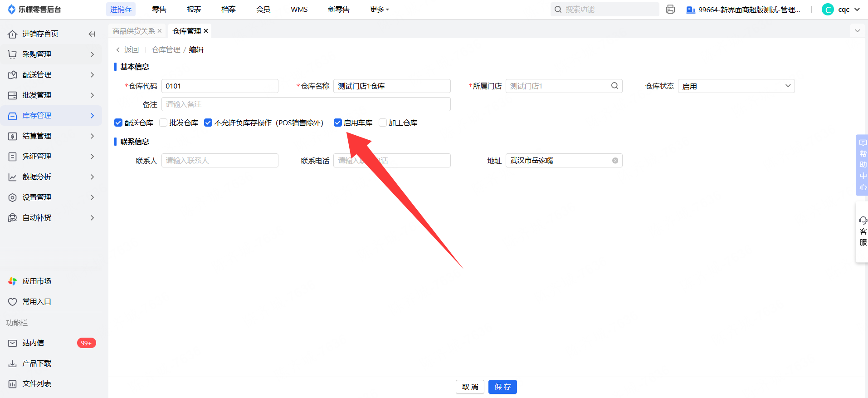Open the 零售 top menu
The height and width of the screenshot is (398, 868).
(x=159, y=9)
